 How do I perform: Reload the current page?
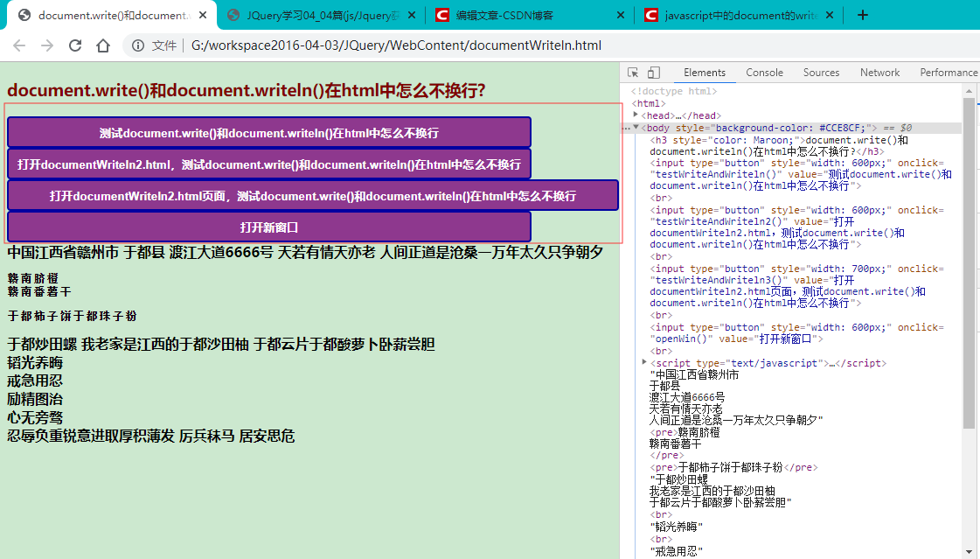tap(74, 45)
